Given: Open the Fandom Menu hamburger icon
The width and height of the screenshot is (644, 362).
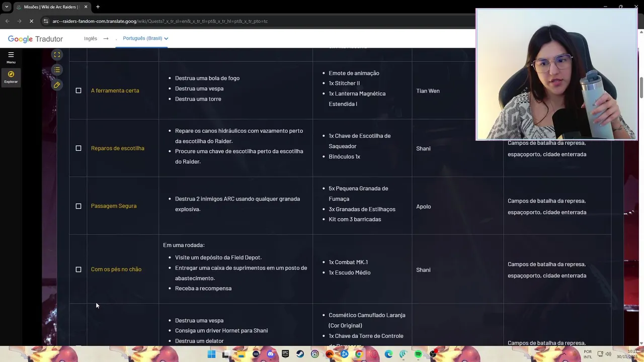Looking at the screenshot, I should (x=11, y=54).
